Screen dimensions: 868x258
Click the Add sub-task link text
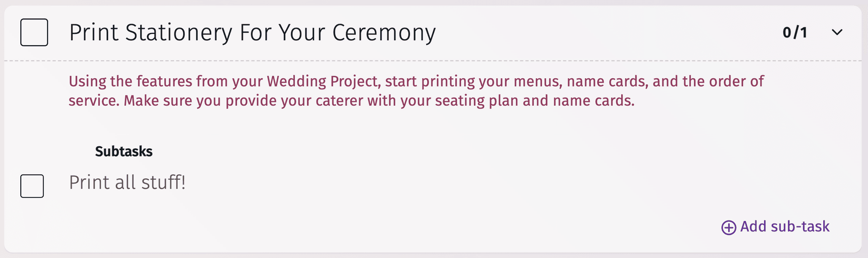784,226
